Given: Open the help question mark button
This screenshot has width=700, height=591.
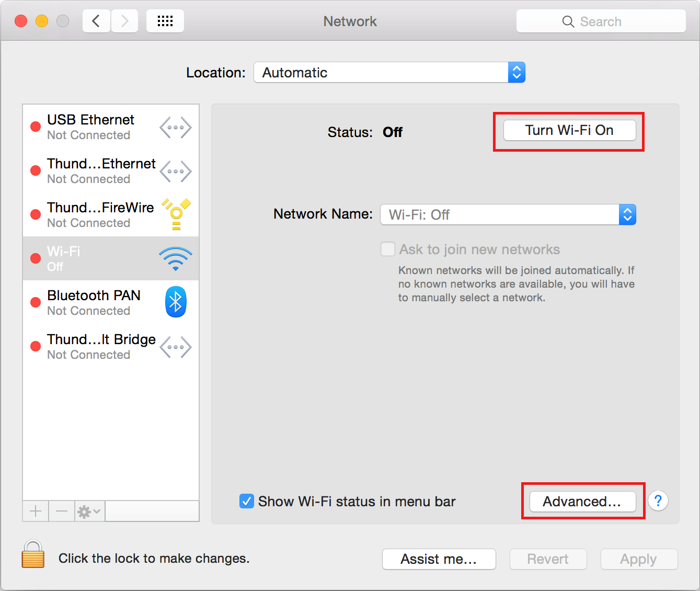Looking at the screenshot, I should (x=658, y=501).
